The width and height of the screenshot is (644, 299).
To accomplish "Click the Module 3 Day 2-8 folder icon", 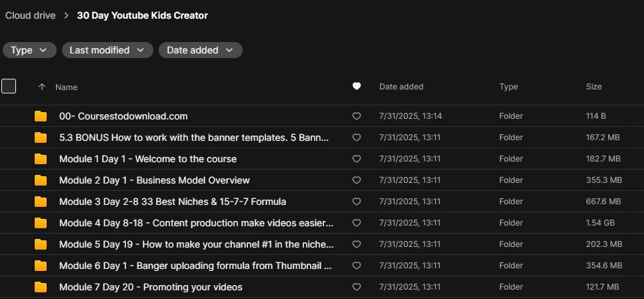I will click(x=41, y=202).
